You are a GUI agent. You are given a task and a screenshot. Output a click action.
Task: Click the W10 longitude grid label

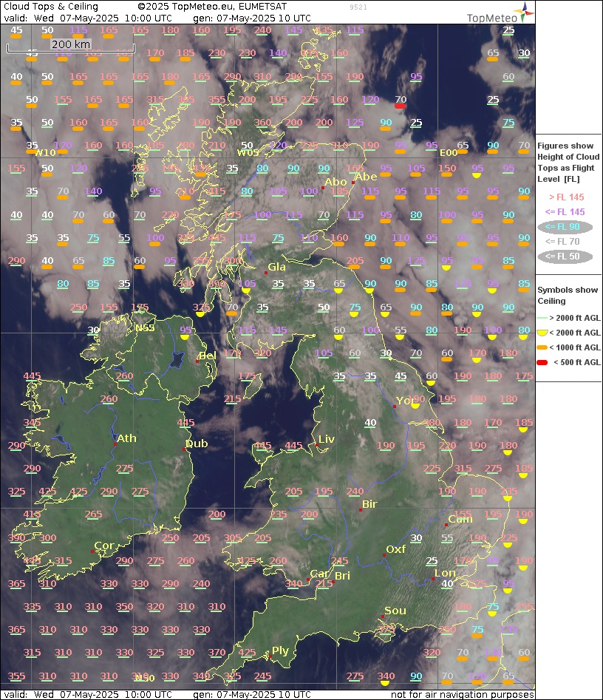tap(45, 153)
